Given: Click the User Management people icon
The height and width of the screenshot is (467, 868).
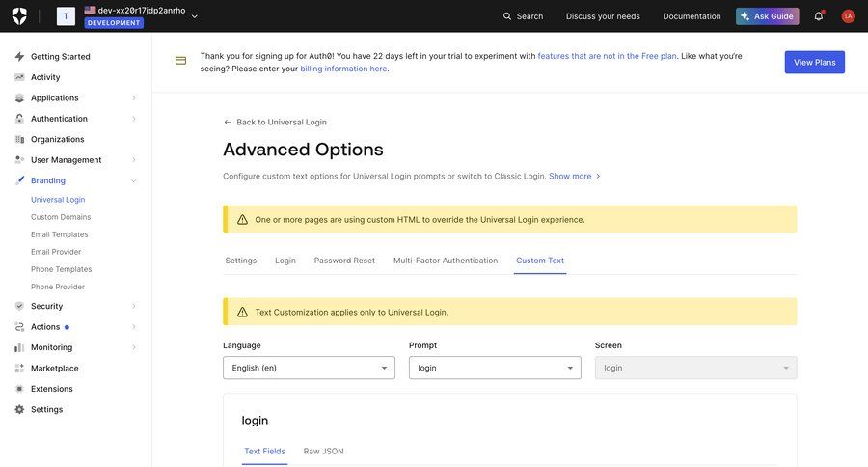Looking at the screenshot, I should (19, 159).
